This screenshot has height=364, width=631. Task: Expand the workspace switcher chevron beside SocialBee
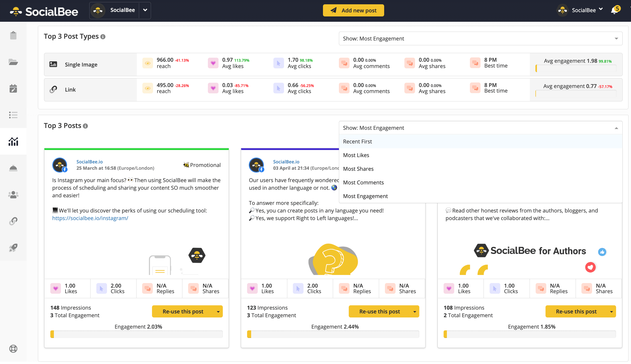(145, 10)
